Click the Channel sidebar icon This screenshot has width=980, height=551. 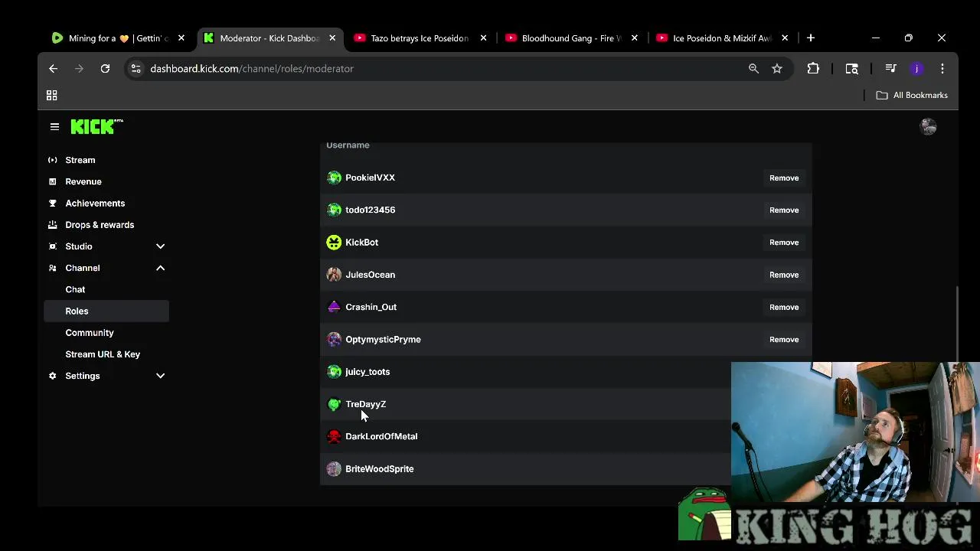pos(52,268)
